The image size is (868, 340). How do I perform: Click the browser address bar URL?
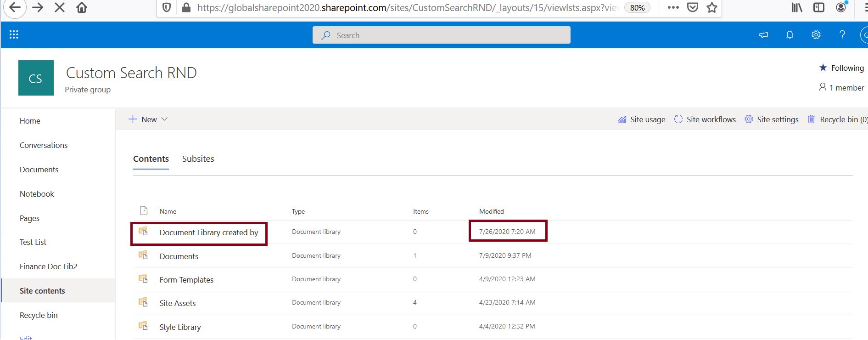point(408,8)
